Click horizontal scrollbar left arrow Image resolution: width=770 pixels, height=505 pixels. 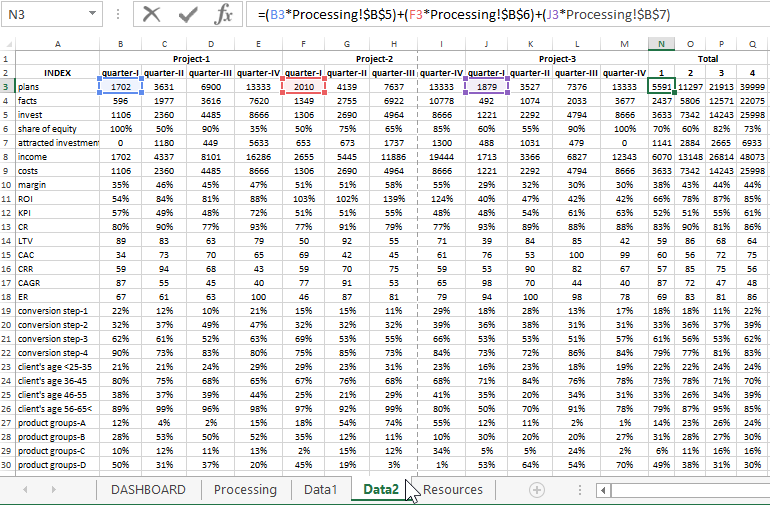click(x=603, y=490)
